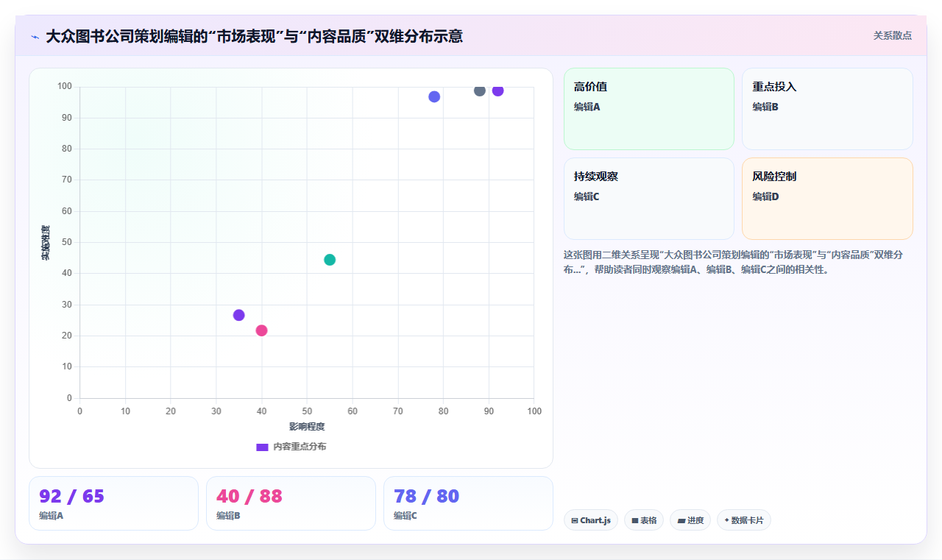The image size is (942, 560).
Task: Open the 持续观察 编辑C card
Action: click(x=649, y=199)
